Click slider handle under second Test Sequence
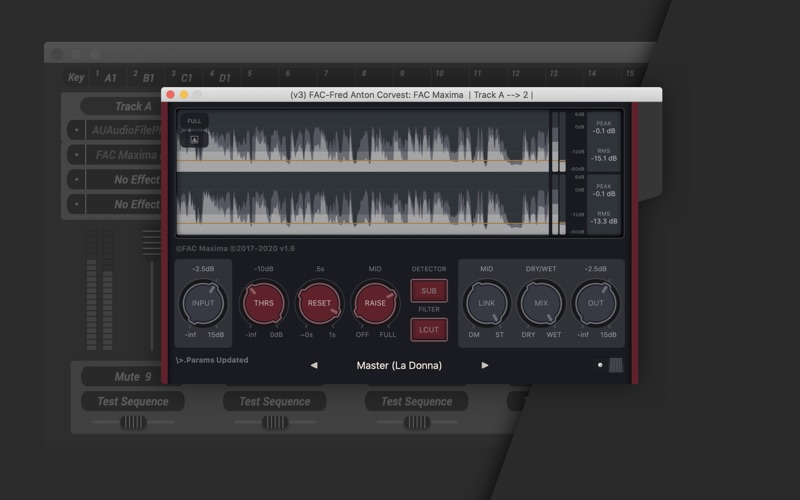This screenshot has width=800, height=500. tap(275, 422)
